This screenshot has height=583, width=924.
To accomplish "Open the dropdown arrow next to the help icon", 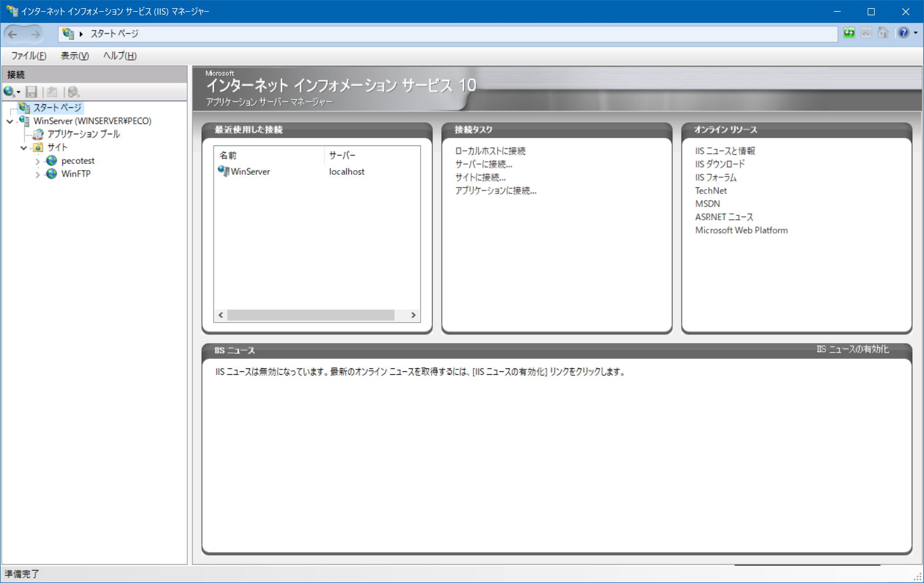I will (x=916, y=33).
